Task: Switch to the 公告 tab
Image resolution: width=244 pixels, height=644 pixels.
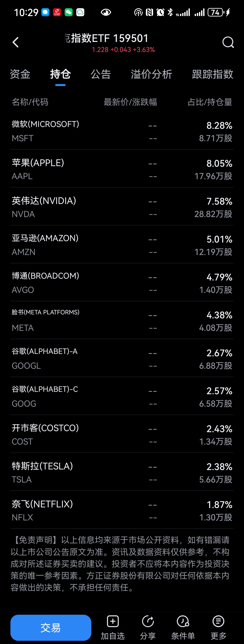Action: tap(101, 74)
